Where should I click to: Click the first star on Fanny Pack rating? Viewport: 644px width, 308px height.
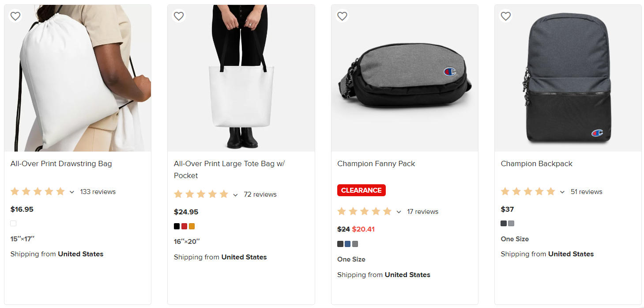coord(342,211)
